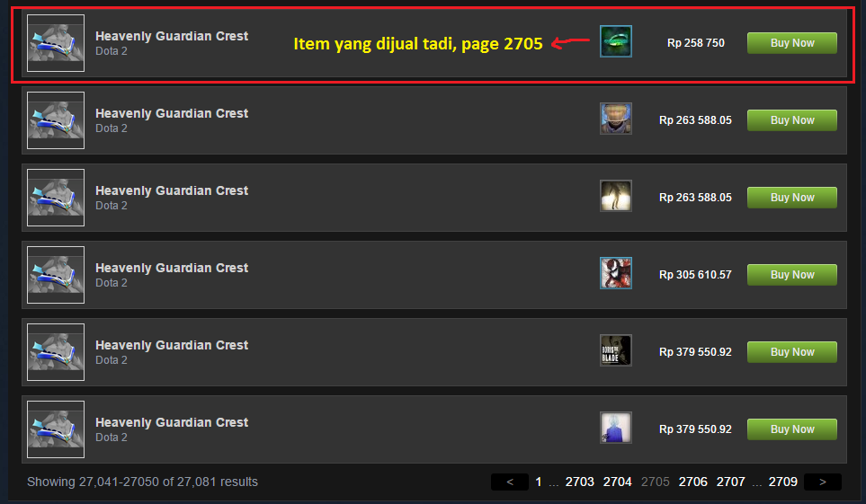Click Buy Now on the last Rp 379 550.92 listing

coord(792,429)
